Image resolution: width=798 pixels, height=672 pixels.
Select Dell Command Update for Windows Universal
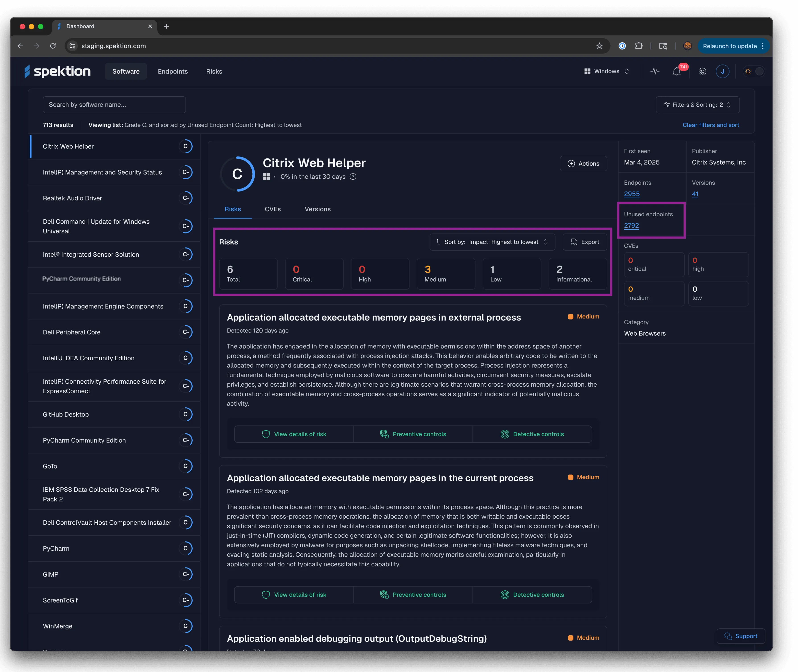click(115, 226)
